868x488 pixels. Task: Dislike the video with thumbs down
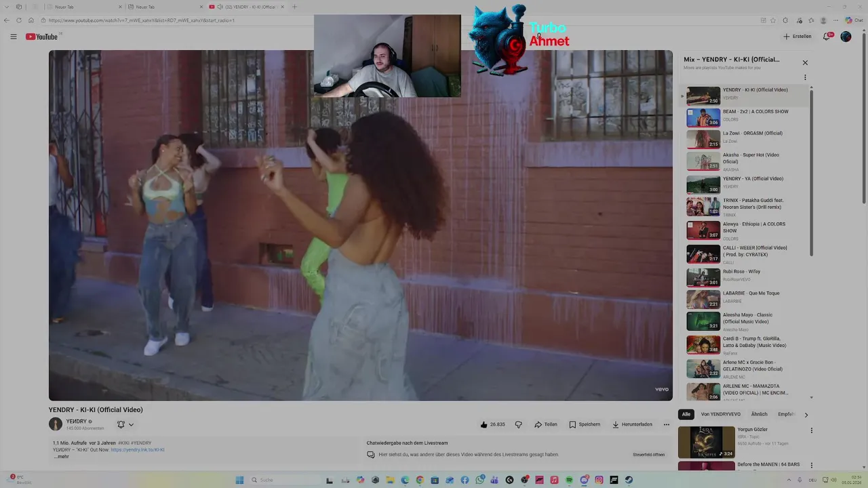click(x=519, y=424)
